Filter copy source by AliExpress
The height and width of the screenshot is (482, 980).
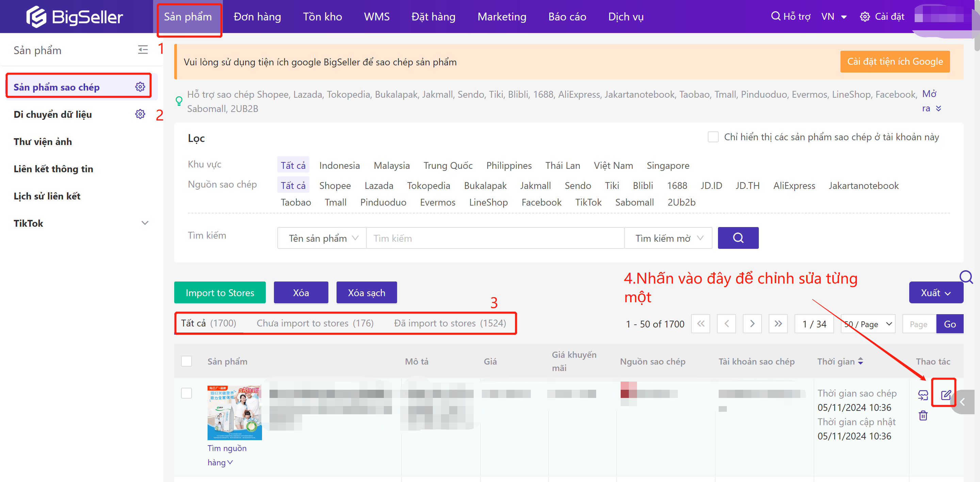pos(794,186)
